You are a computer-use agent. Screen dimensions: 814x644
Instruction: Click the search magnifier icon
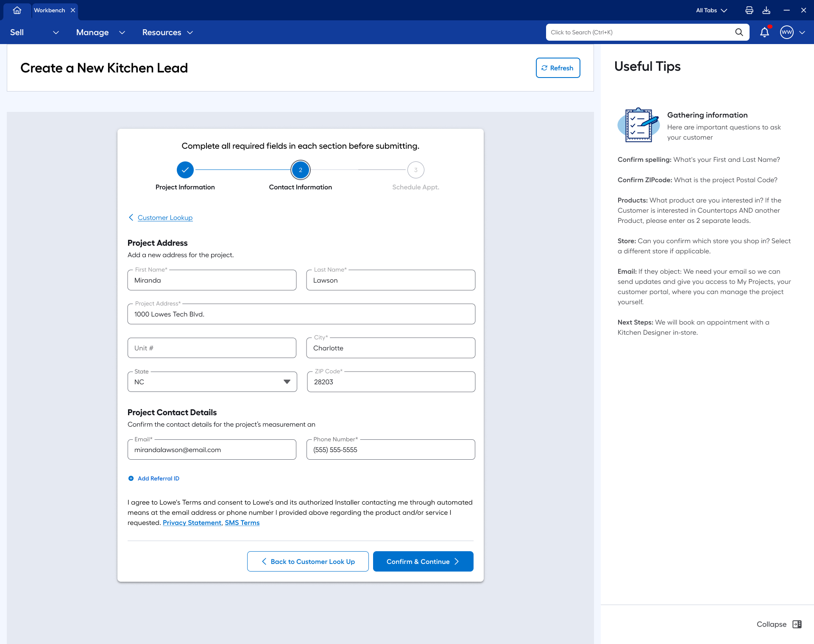[x=739, y=32]
